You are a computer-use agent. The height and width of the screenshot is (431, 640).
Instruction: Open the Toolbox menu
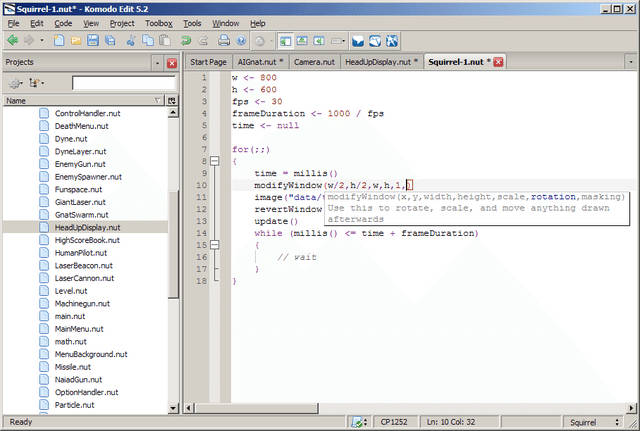pyautogui.click(x=158, y=22)
